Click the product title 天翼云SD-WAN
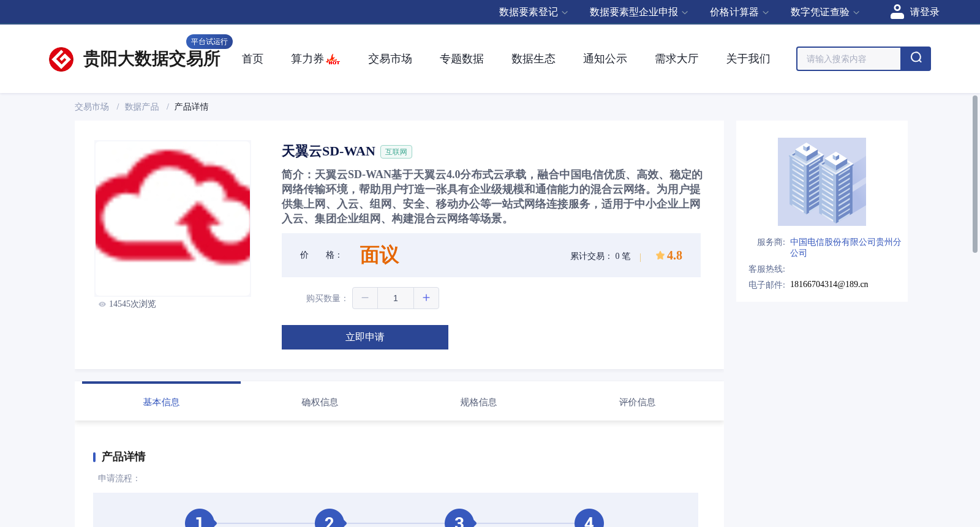Image resolution: width=980 pixels, height=527 pixels. click(x=328, y=151)
